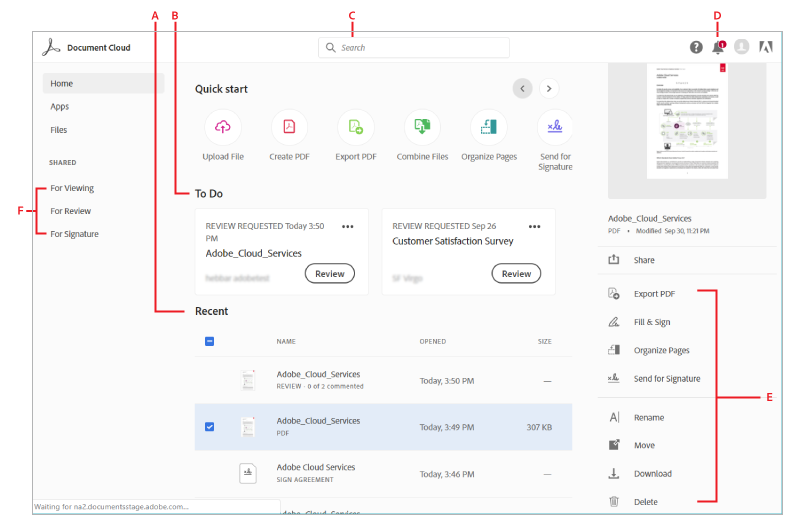Open the Combine Files tool
Screen dimensions: 800x524
[421, 127]
